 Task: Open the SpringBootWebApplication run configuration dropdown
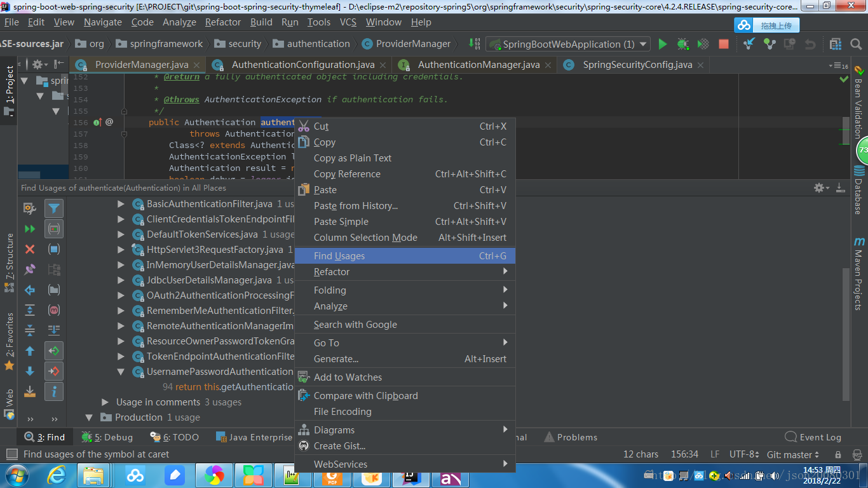click(x=568, y=44)
